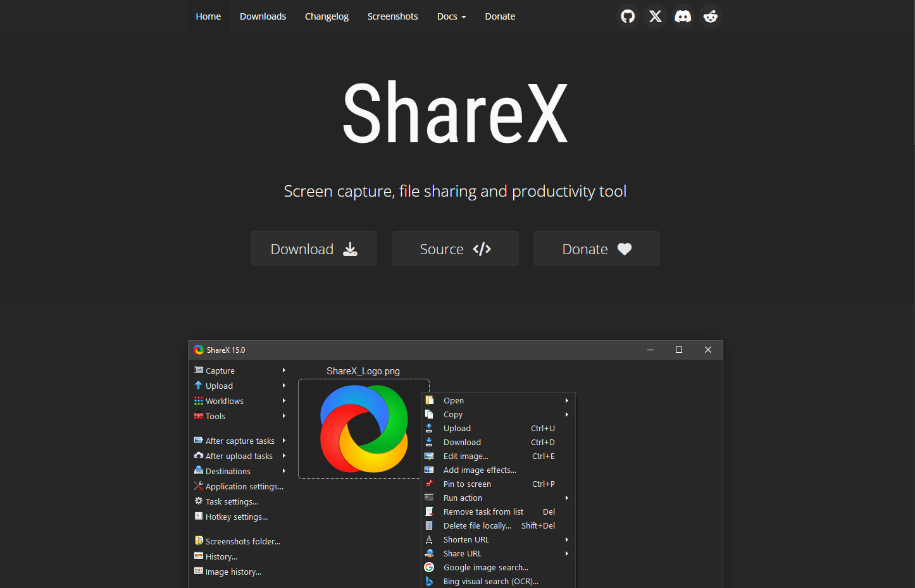Expand the Share URL submenu arrow
This screenshot has width=915, height=588.
(567, 554)
